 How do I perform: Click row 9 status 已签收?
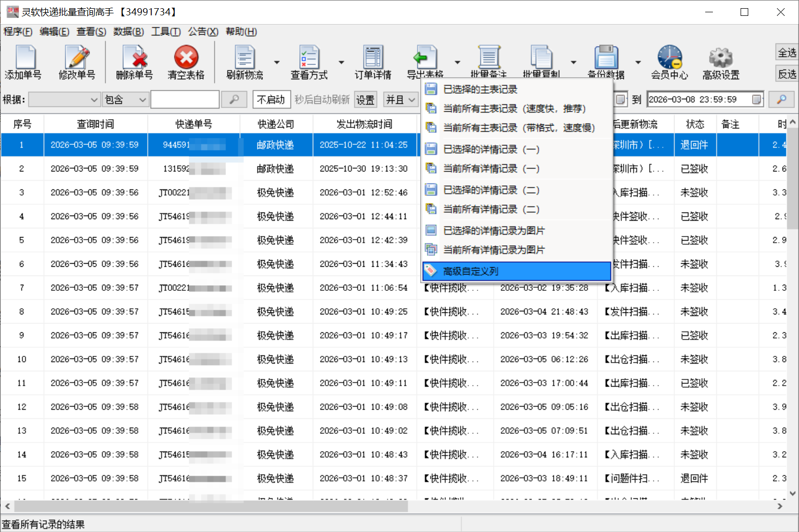[695, 335]
